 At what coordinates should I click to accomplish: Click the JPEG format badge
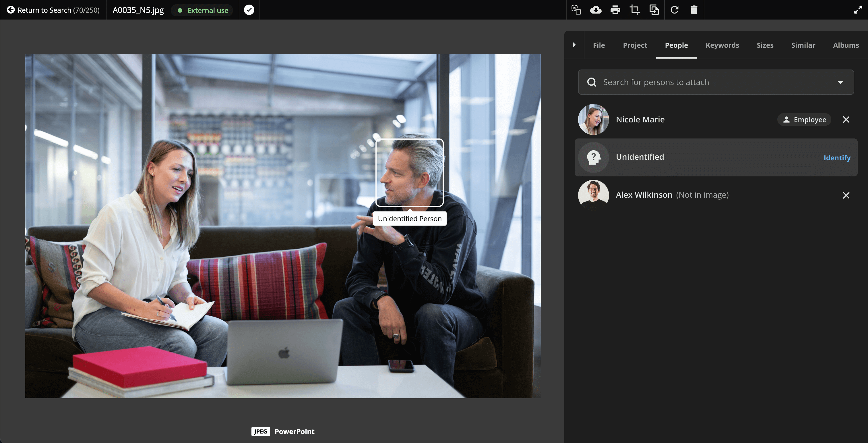[260, 431]
